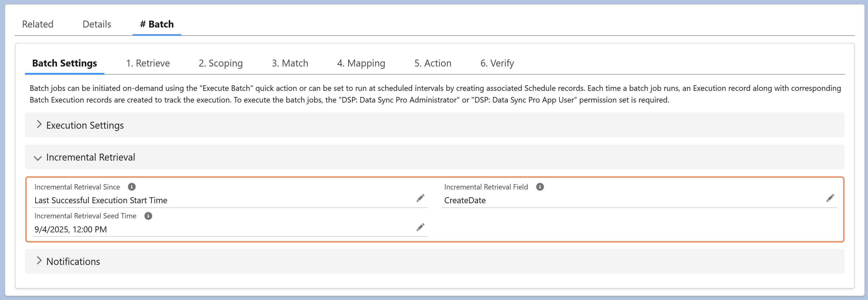
Task: Select the Batch Settings sub-tab
Action: click(x=65, y=64)
